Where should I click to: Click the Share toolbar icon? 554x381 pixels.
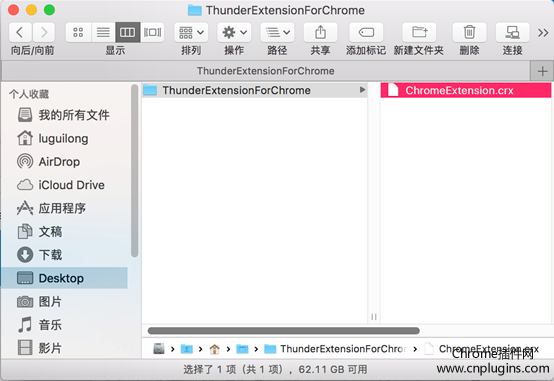pyautogui.click(x=320, y=33)
